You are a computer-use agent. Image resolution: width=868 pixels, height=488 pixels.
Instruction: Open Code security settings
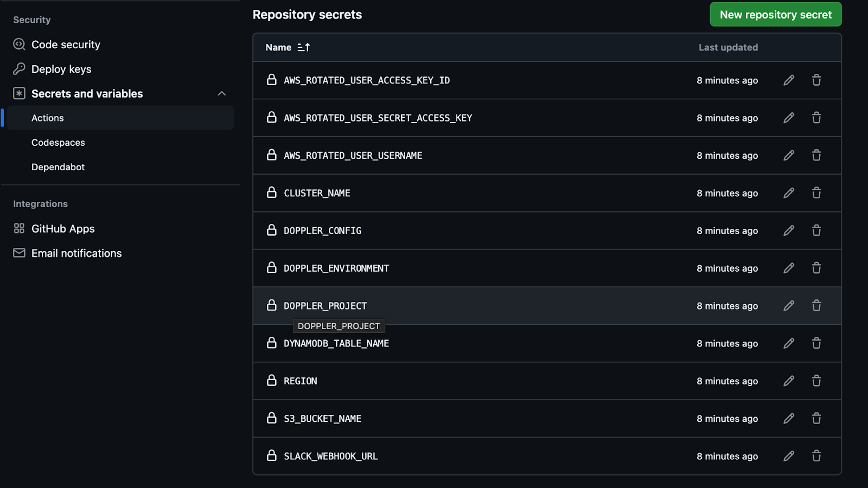tap(66, 44)
